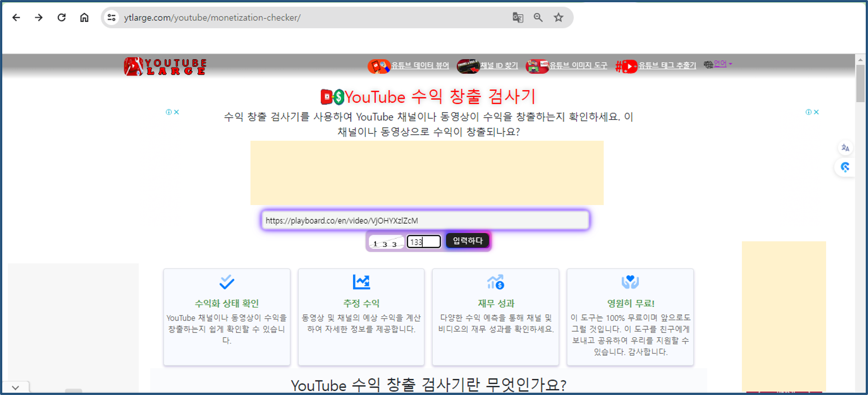View site information icon in address bar
This screenshot has width=868, height=395.
pyautogui.click(x=111, y=17)
